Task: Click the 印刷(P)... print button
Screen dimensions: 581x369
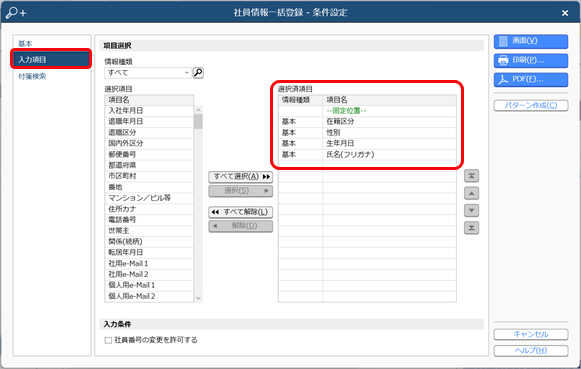Action: pos(531,60)
